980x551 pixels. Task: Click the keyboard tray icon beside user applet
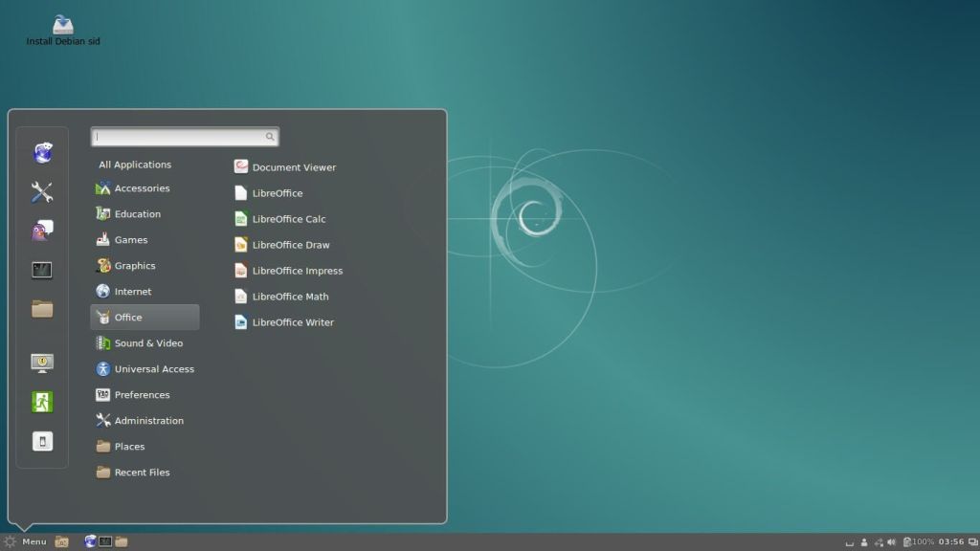coord(850,543)
